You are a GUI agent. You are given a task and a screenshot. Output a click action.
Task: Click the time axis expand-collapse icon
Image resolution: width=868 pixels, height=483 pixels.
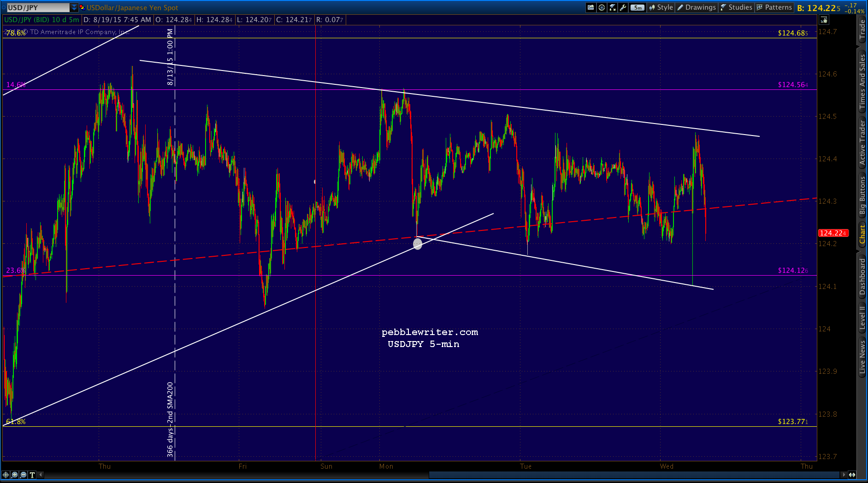[x=852, y=474]
